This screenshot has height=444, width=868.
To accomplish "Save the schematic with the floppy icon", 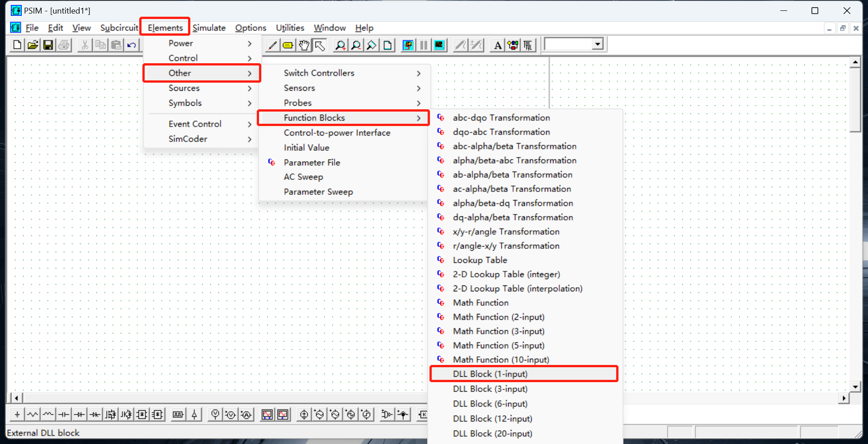I will pyautogui.click(x=48, y=45).
